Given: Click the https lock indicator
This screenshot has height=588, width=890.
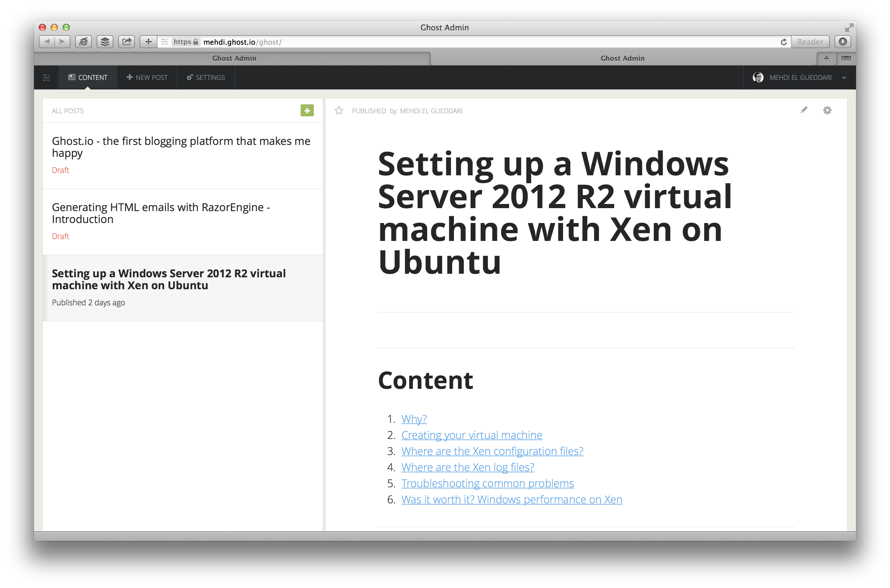Looking at the screenshot, I should pos(186,42).
